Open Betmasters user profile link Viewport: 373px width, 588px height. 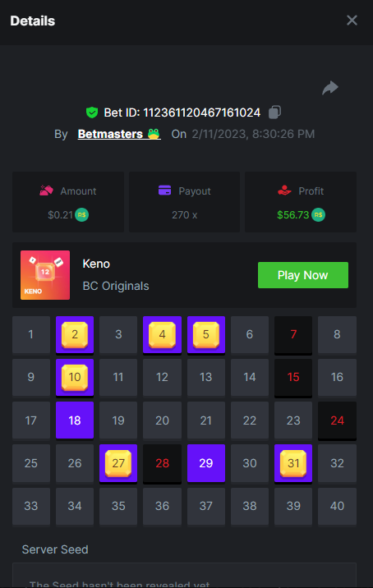tap(119, 134)
